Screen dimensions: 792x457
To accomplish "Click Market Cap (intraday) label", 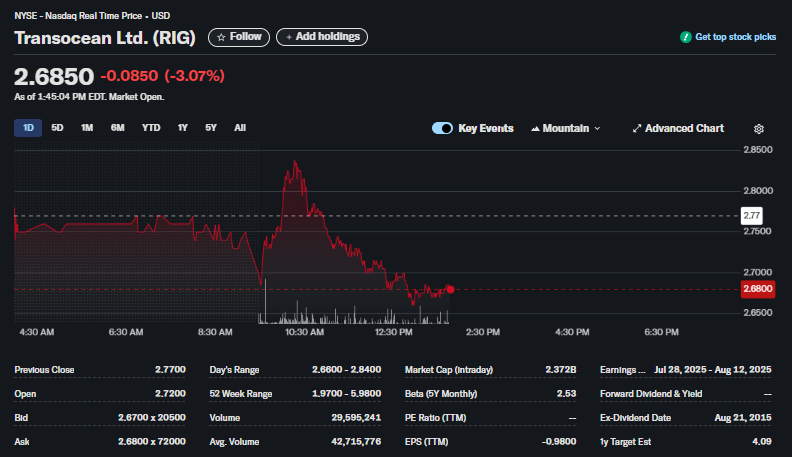I will pyautogui.click(x=449, y=370).
